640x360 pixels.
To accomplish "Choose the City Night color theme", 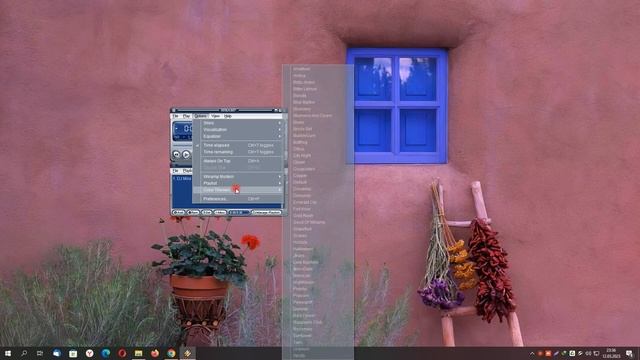I will (318, 156).
